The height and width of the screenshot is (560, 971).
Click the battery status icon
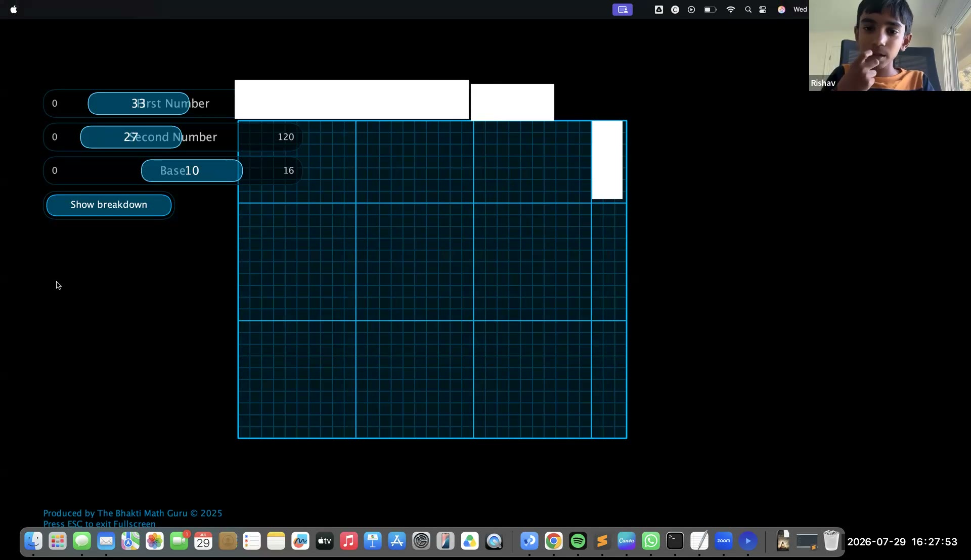pyautogui.click(x=710, y=10)
